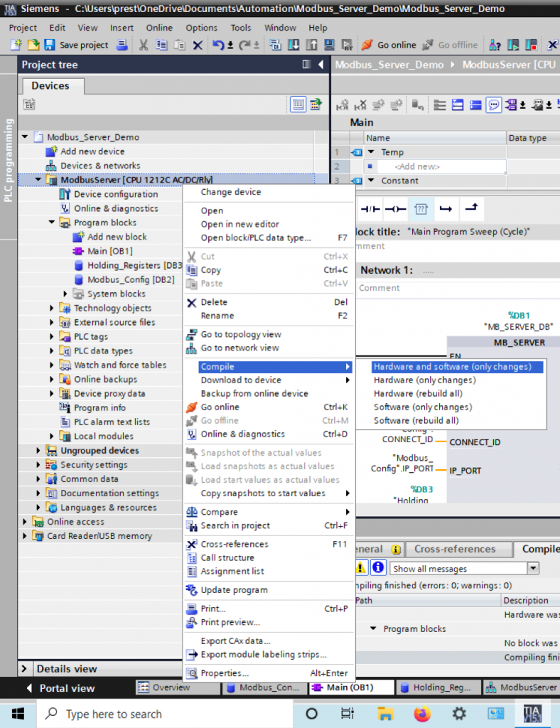Click the Insert network editor icon
560x728 pixels.
[343, 105]
